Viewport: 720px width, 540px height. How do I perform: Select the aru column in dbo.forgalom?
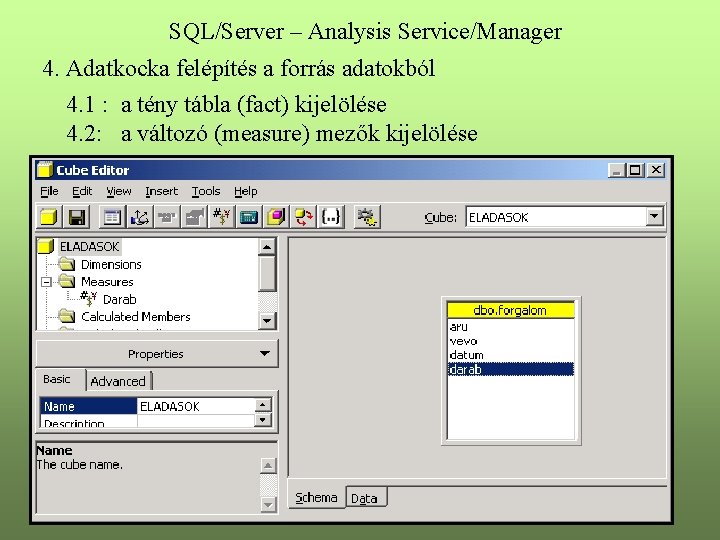(511, 326)
